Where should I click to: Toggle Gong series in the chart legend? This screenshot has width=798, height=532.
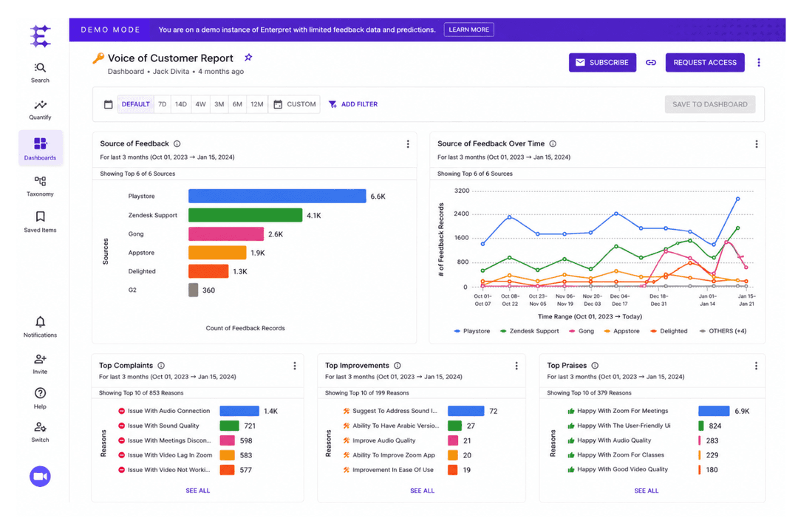click(x=582, y=331)
